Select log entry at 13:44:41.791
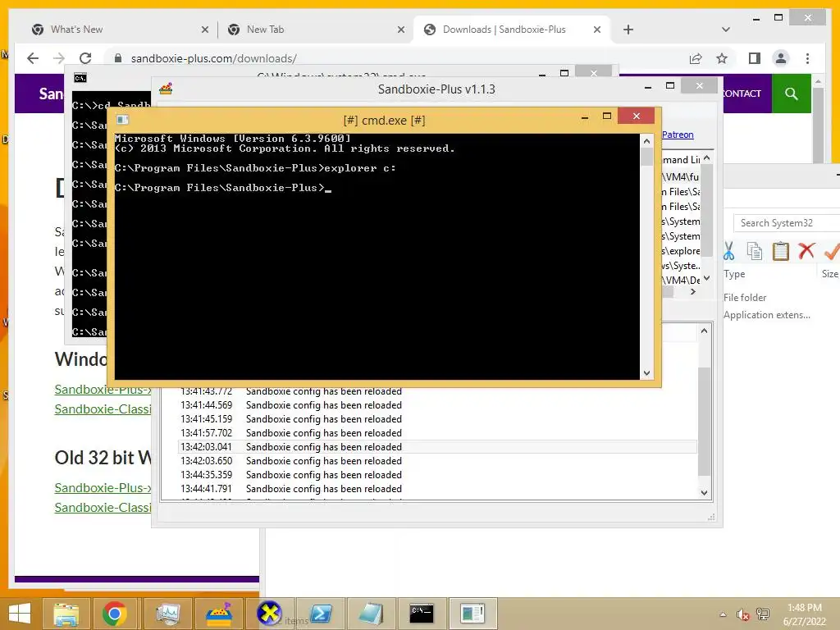 click(437, 489)
